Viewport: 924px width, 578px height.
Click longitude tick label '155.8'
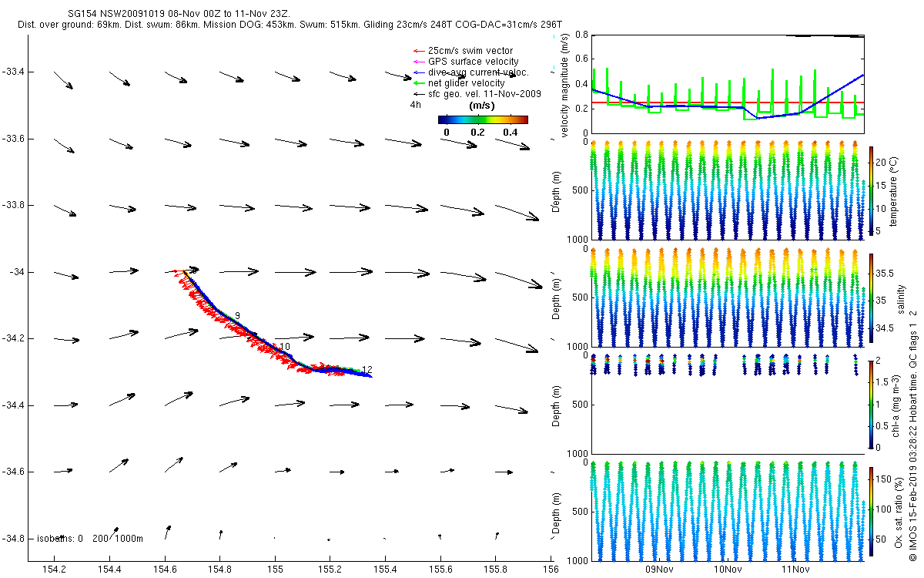tap(495, 570)
